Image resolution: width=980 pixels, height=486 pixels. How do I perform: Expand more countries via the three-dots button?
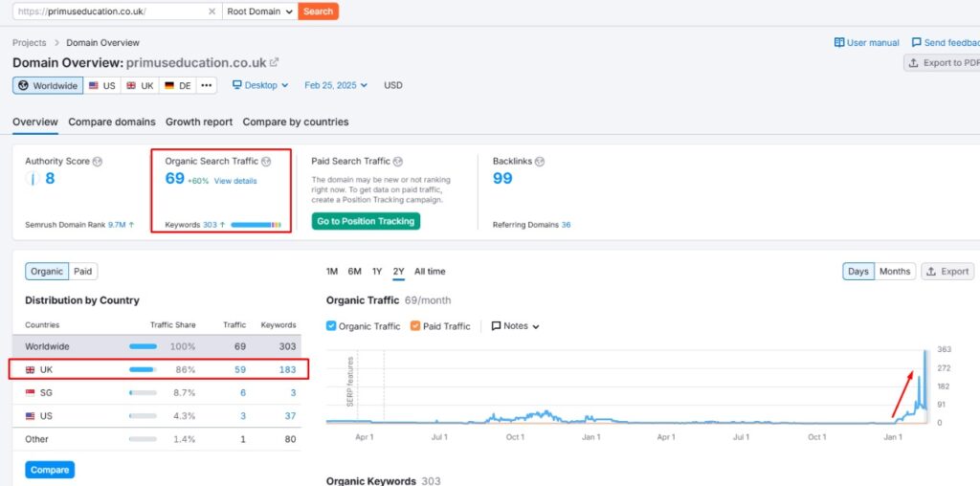[207, 85]
